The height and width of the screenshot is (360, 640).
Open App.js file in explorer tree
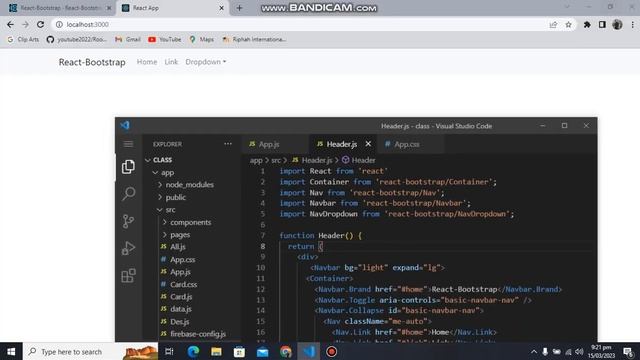(180, 272)
